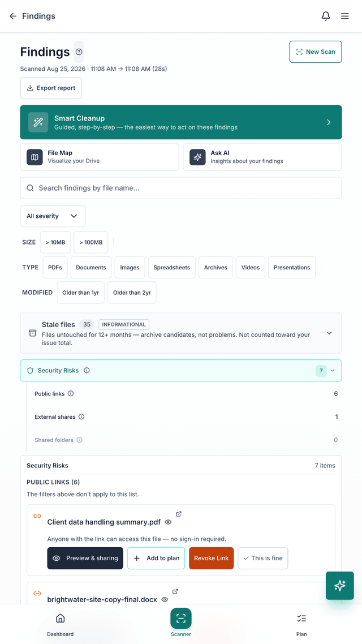Filter by Documents type
The width and height of the screenshot is (362, 644).
click(x=91, y=267)
